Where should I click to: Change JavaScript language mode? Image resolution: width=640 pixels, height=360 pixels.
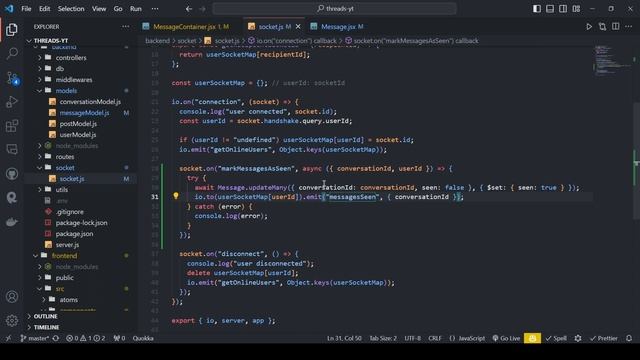click(x=467, y=338)
